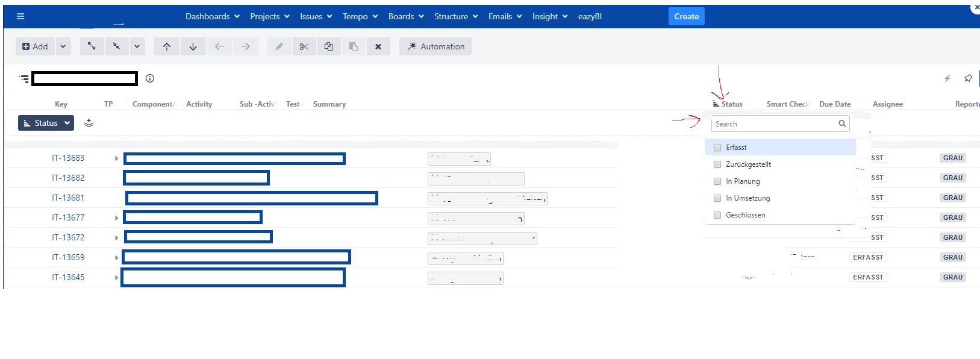Open issue IT-13659

click(68, 257)
